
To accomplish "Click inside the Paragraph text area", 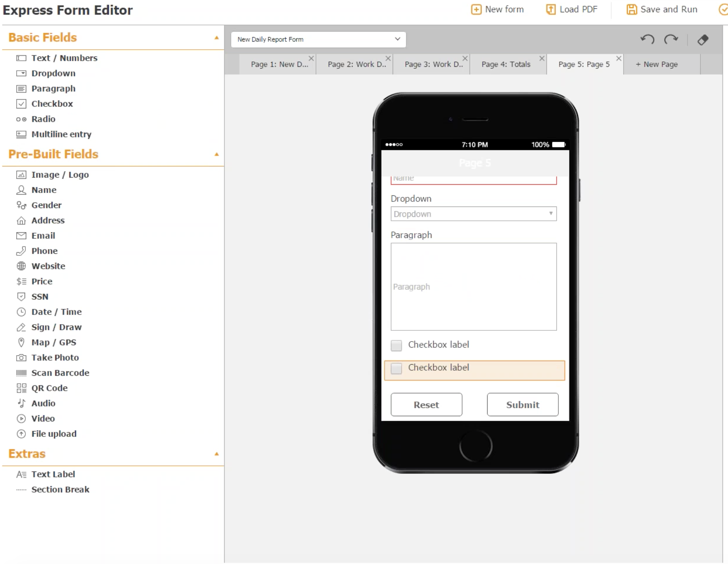I will (x=474, y=287).
